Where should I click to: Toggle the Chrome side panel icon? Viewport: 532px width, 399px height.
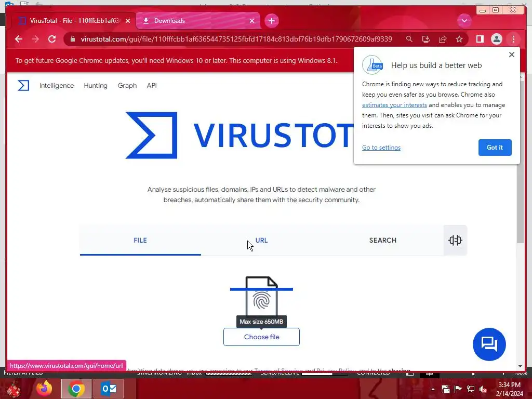(x=480, y=39)
